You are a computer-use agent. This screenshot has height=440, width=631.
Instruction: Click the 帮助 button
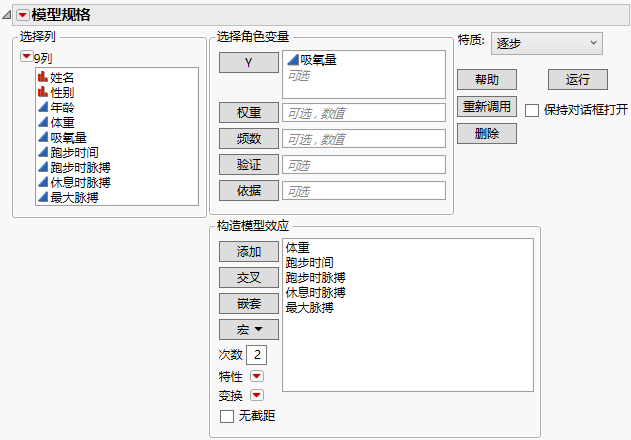[x=487, y=79]
